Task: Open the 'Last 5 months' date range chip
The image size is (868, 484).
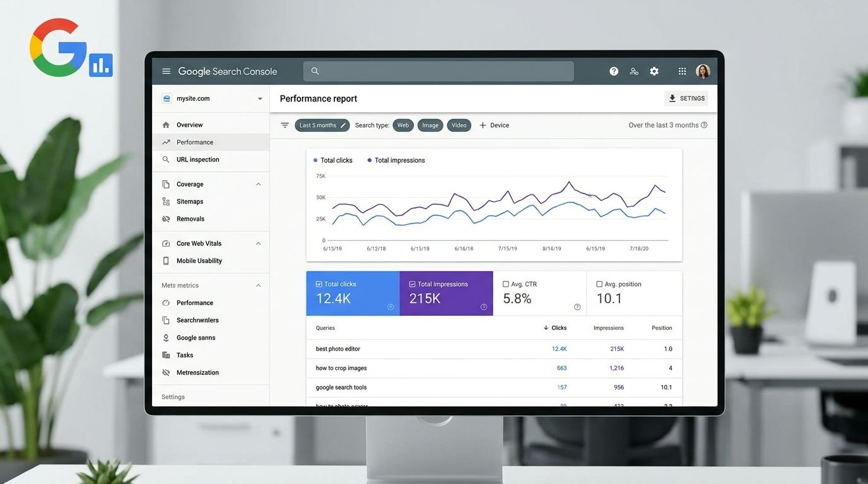Action: [x=322, y=125]
